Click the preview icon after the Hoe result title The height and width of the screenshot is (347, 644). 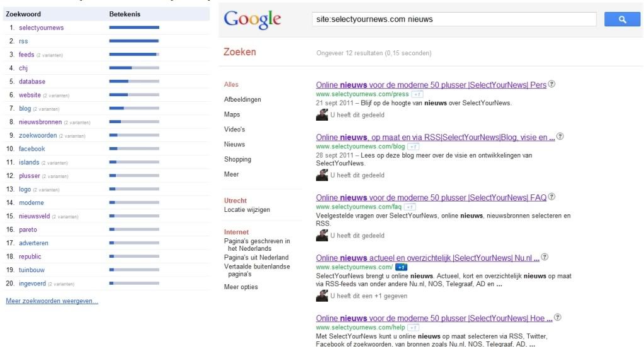click(x=558, y=317)
